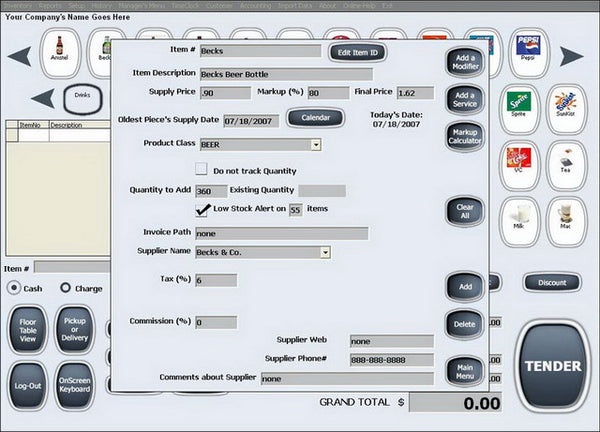Click the Edit Item ID button
Viewport: 600px width, 432px height.
(x=357, y=52)
